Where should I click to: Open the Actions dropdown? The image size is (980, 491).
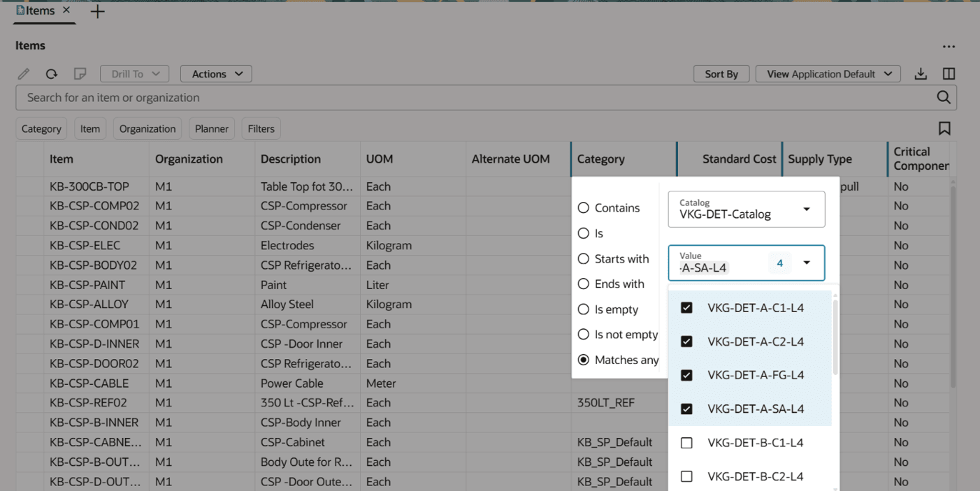tap(217, 74)
